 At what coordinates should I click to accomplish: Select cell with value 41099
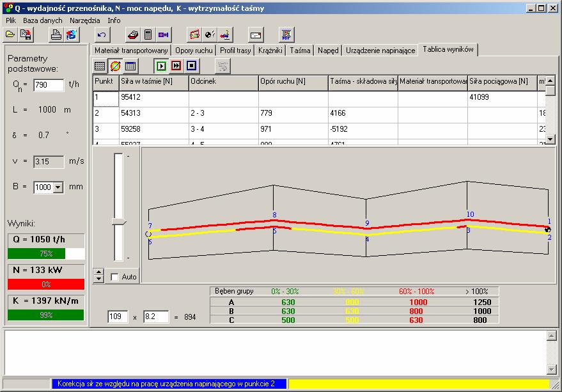[503, 98]
